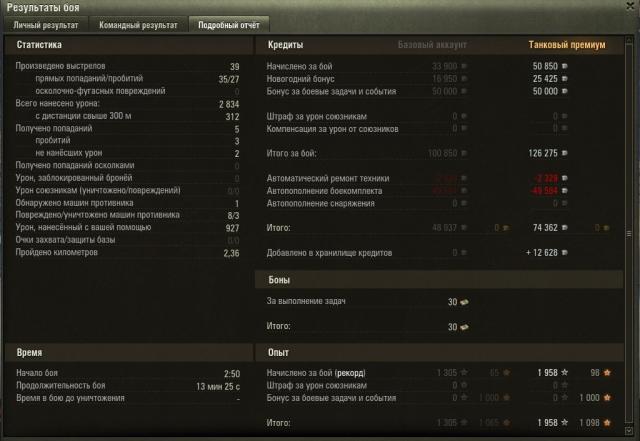The width and height of the screenshot is (640, 441).
Task: Click gold star beside 1 098 total
Action: pos(607,423)
